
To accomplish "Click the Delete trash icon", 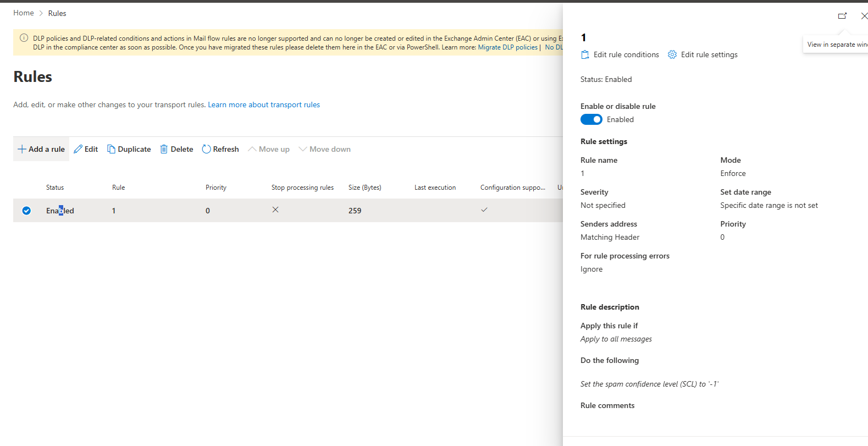I will pyautogui.click(x=164, y=149).
